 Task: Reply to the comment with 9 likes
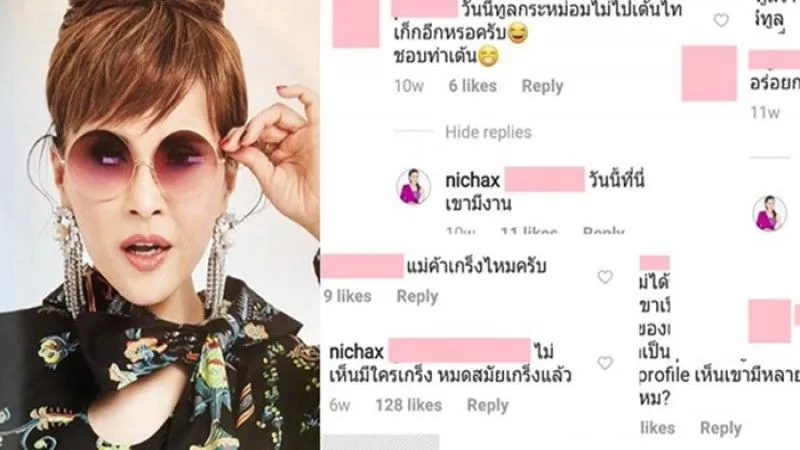417,296
